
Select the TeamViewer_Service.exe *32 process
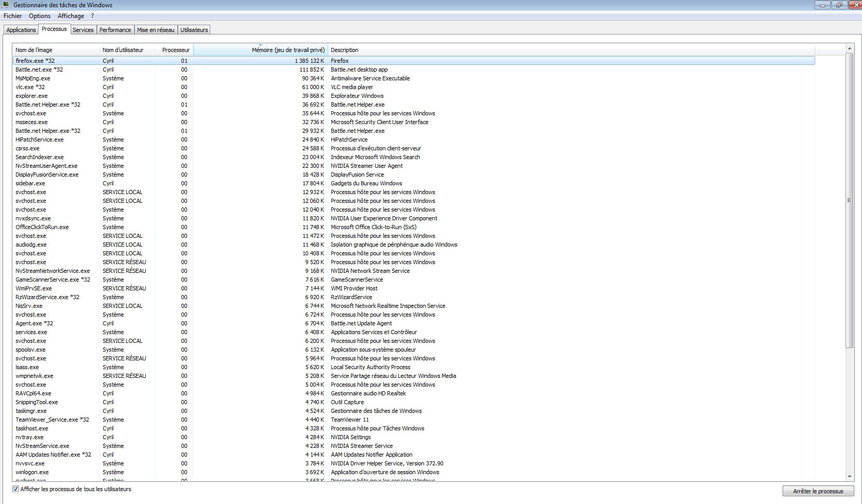click(x=52, y=420)
